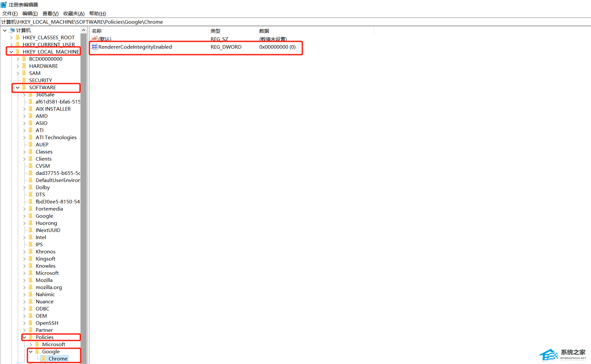Screen dimensions: 591x364
Task: Select the HKEY_CURRENT_USER tree item
Action: (x=49, y=44)
